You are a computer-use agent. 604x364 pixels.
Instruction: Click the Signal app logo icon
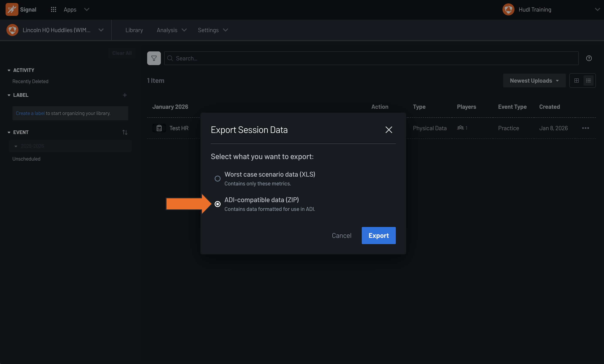12,10
